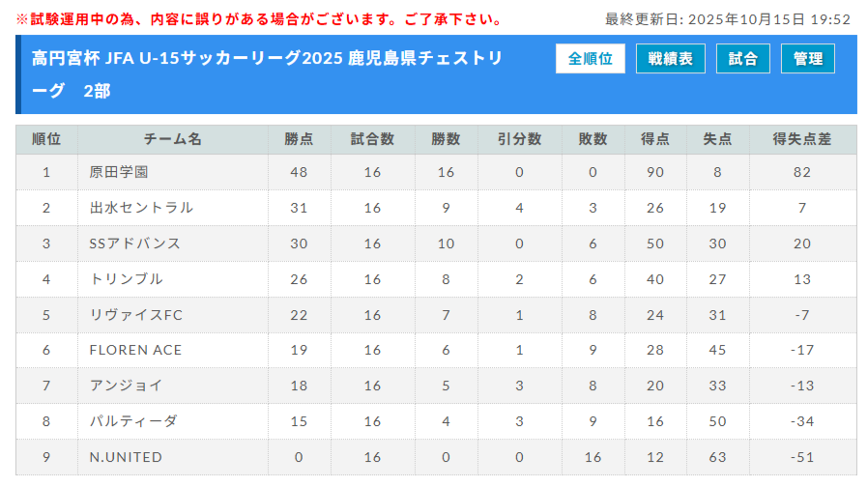Open the トリンブル team entry
The image size is (868, 486).
click(126, 279)
